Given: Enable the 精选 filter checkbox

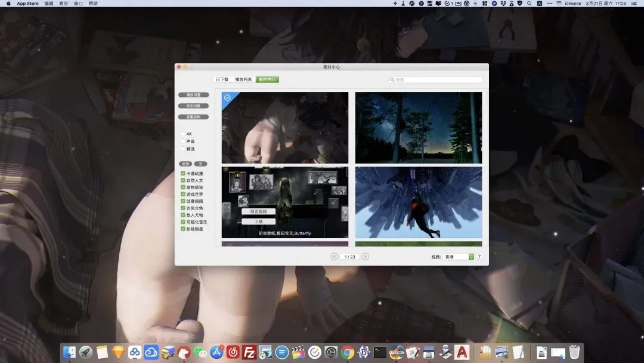Looking at the screenshot, I should click(x=183, y=149).
